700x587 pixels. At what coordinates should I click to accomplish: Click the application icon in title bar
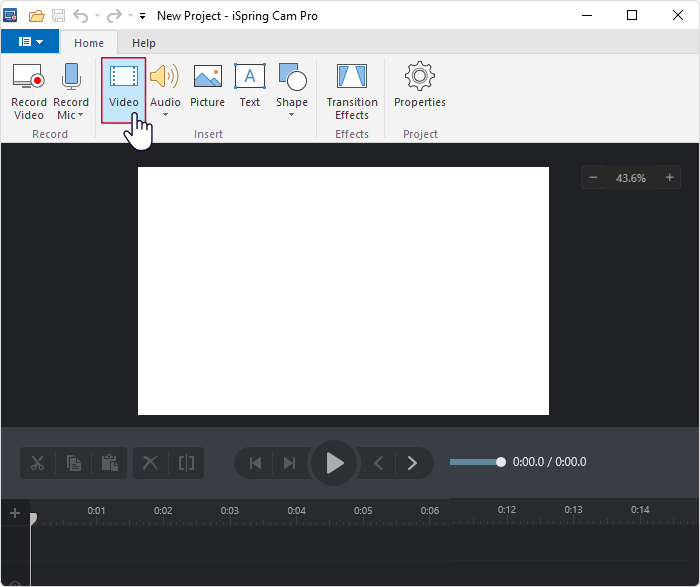click(10, 16)
